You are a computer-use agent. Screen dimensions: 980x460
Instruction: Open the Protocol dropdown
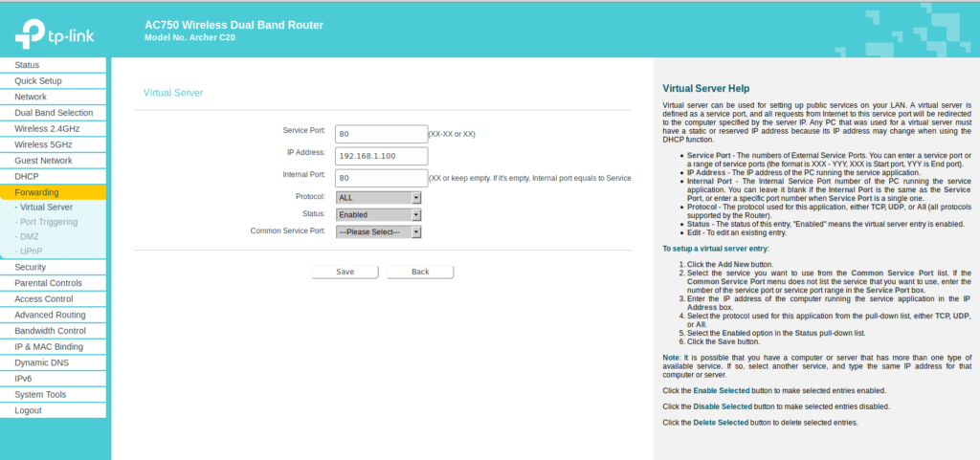(x=379, y=197)
